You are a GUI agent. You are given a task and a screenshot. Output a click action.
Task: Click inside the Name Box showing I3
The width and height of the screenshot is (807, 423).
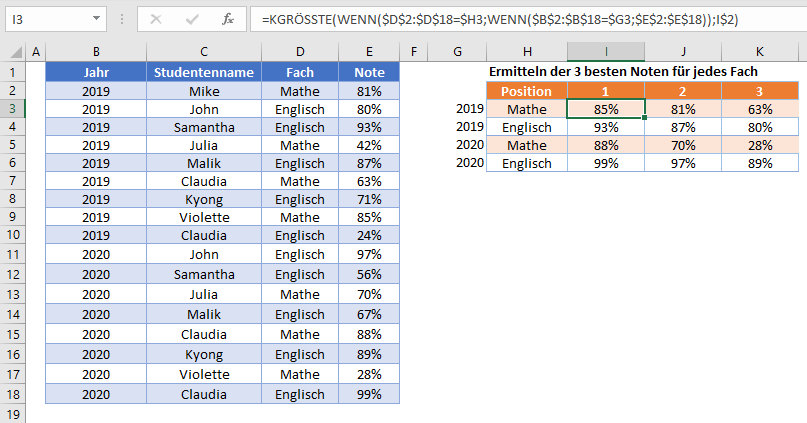(45, 19)
